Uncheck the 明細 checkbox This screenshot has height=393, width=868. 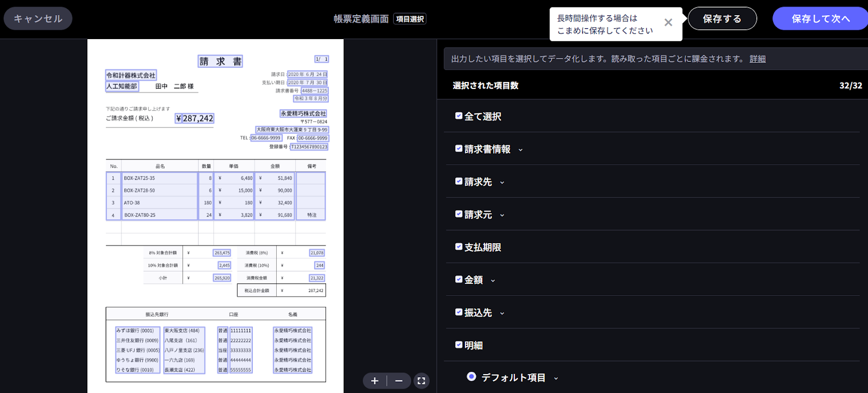[458, 345]
